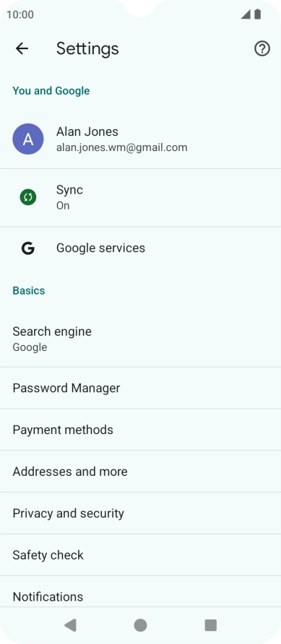Open Alan Jones account settings
Screen dimensions: 281x644
coord(140,139)
